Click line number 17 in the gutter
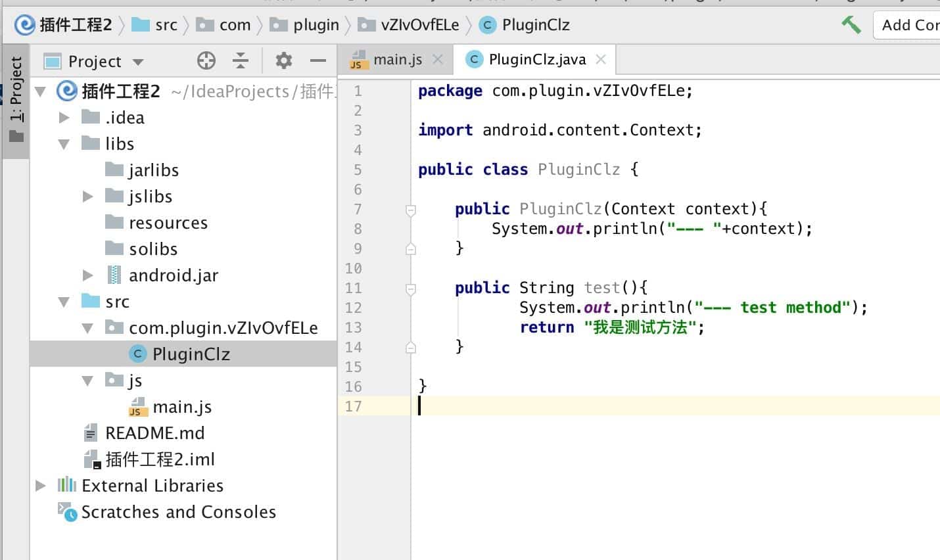Image resolution: width=940 pixels, height=560 pixels. 354,406
